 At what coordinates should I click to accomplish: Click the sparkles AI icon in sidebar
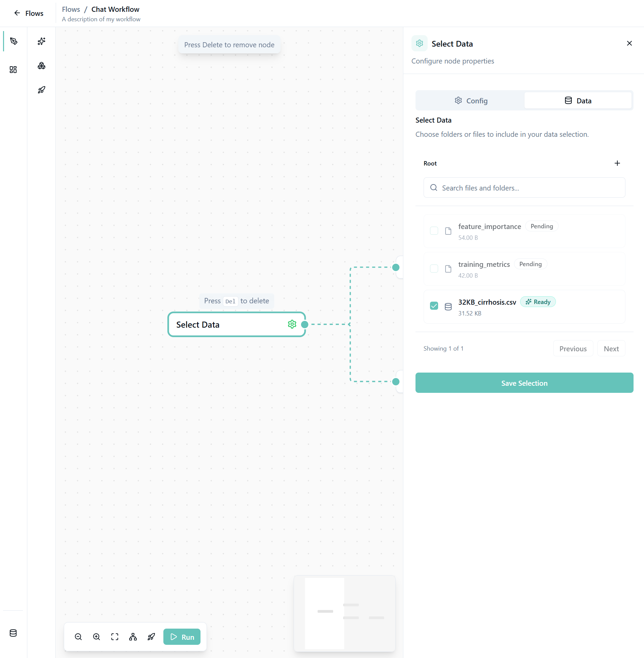point(41,41)
